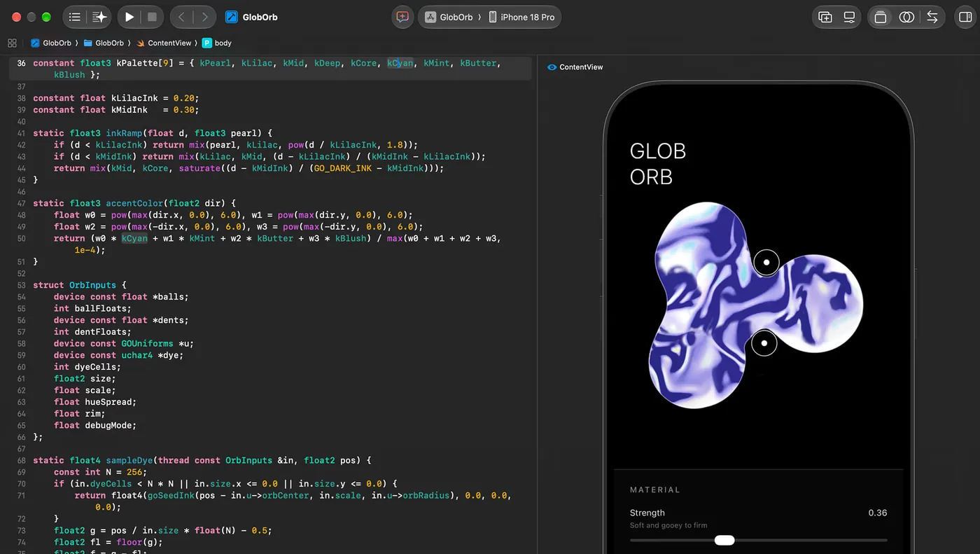Stop the running build

click(153, 18)
